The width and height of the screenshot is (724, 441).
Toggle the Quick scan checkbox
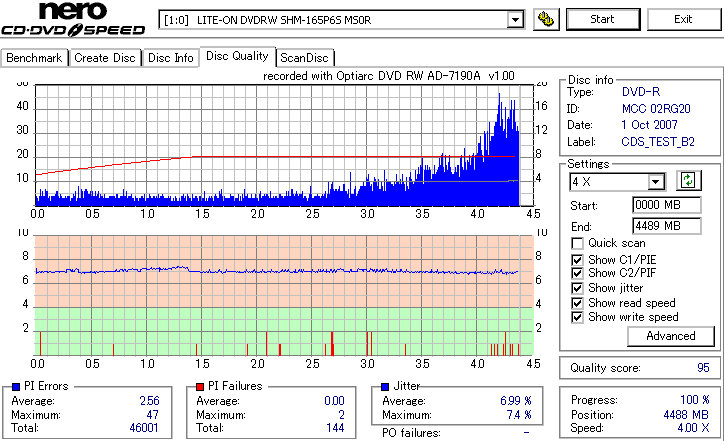[577, 243]
